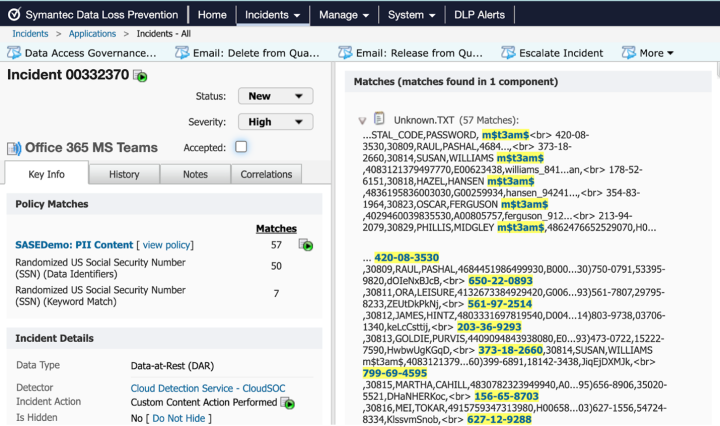This screenshot has height=426, width=720.
Task: Open the Status dropdown set to New
Action: (275, 97)
